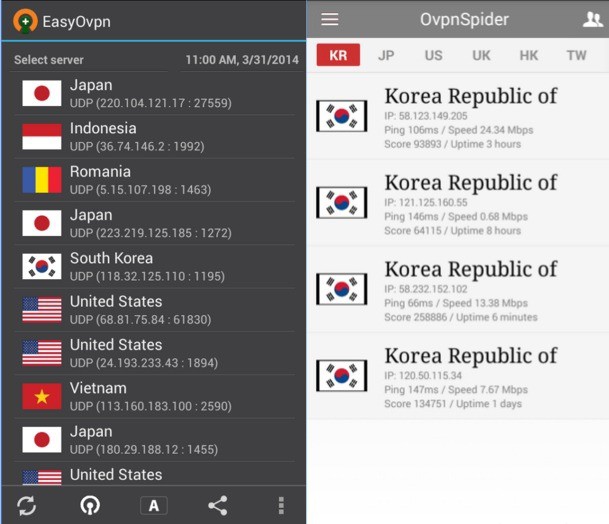Open Korea server with Speed 0.68 Mbps
The height and width of the screenshot is (524, 609).
click(458, 202)
